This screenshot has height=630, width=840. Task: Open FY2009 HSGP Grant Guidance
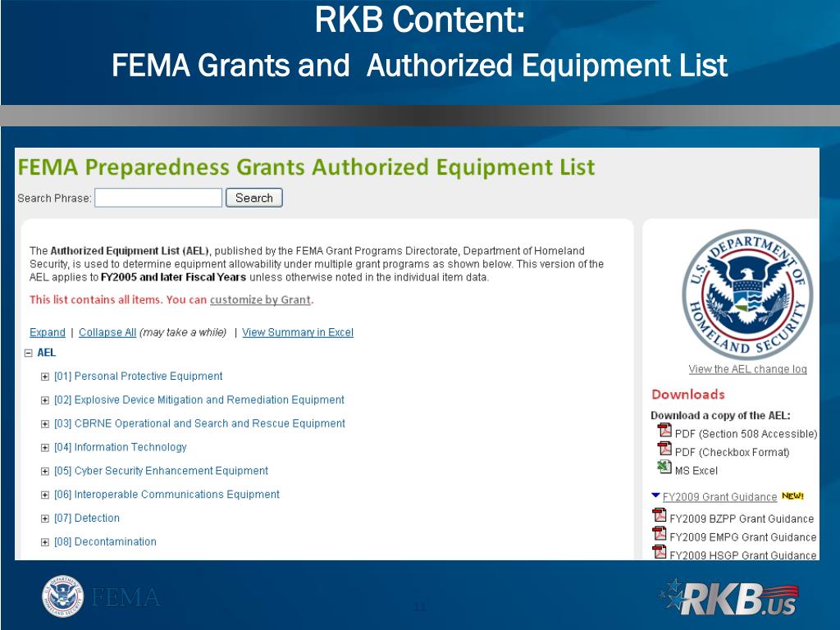click(x=743, y=555)
